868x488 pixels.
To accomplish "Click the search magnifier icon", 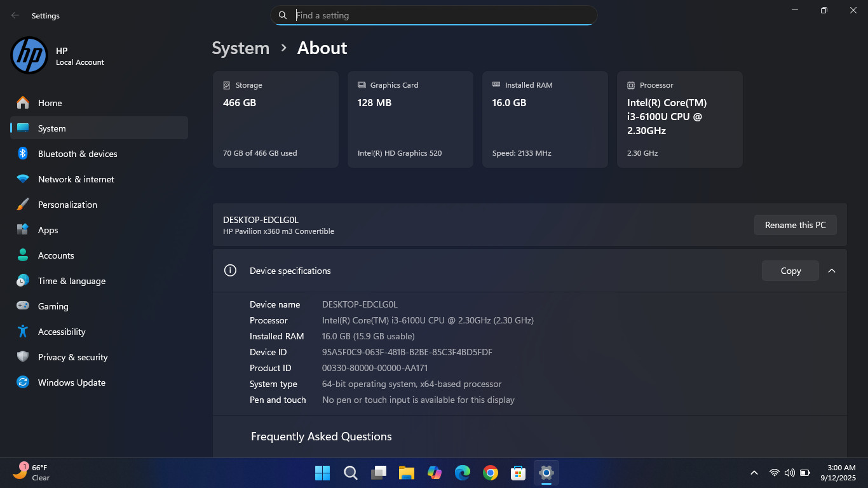I will [283, 15].
